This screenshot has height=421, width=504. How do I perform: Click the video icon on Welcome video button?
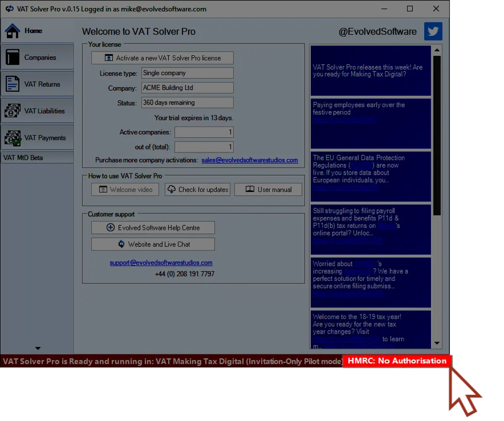point(103,189)
